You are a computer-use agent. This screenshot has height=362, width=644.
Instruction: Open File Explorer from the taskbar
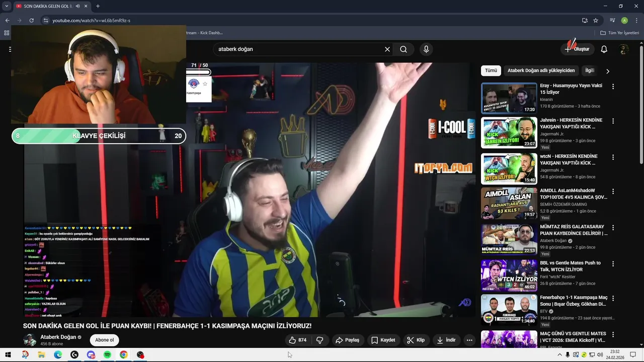[41, 355]
